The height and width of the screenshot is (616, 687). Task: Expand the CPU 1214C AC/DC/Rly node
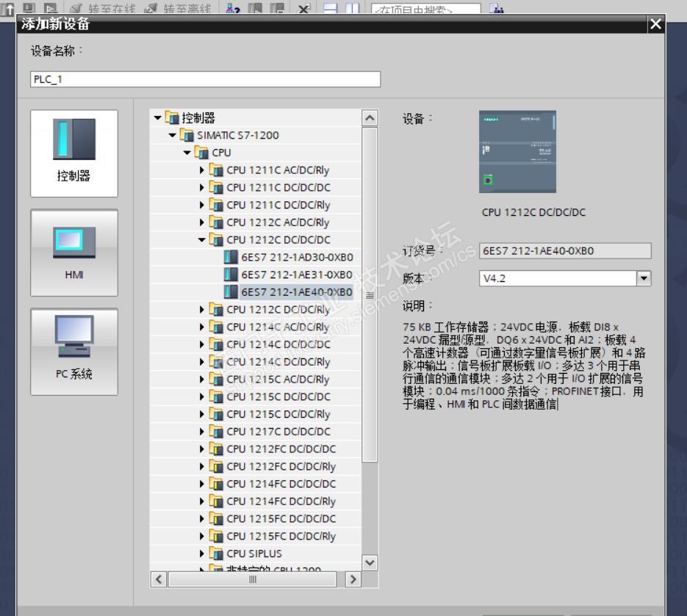pos(201,327)
